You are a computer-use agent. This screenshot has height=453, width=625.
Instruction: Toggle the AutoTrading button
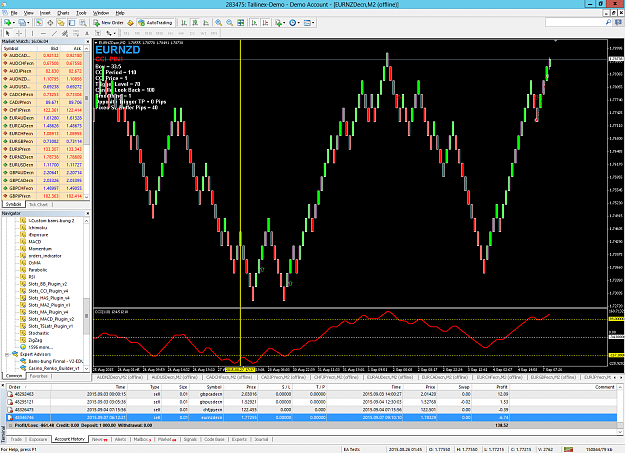coord(155,23)
